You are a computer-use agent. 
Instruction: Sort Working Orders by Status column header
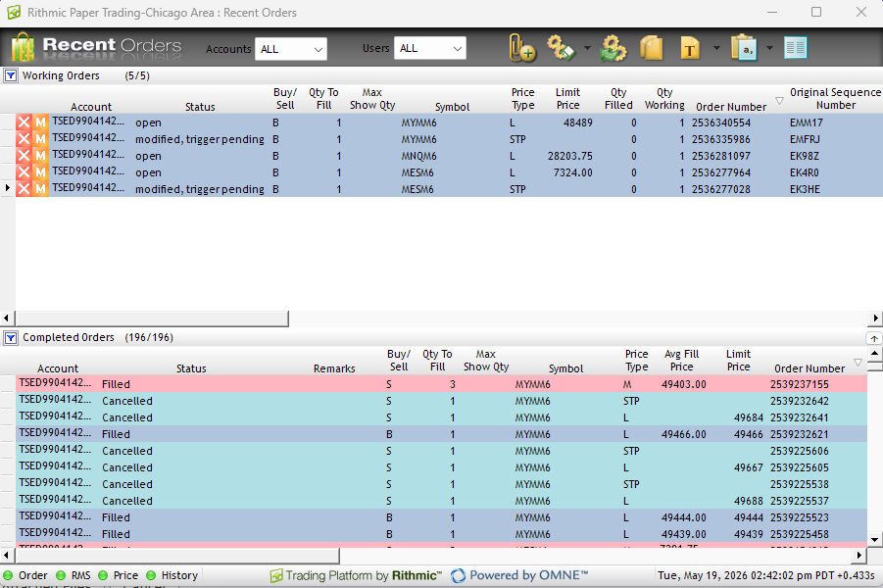[x=200, y=107]
